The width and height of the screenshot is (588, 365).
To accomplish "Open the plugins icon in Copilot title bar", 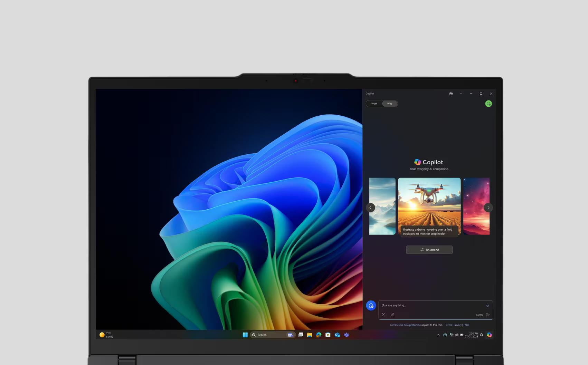I will pos(451,94).
